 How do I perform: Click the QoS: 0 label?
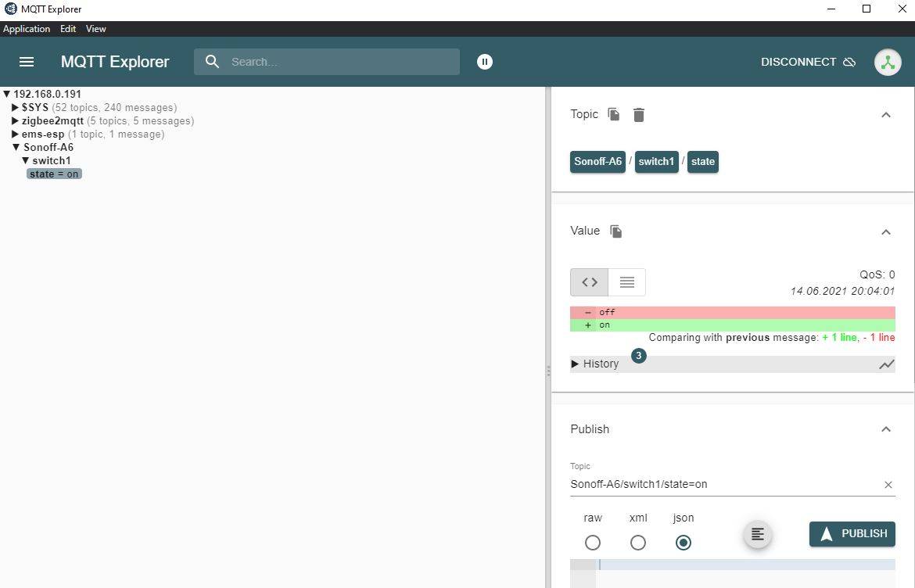click(877, 274)
